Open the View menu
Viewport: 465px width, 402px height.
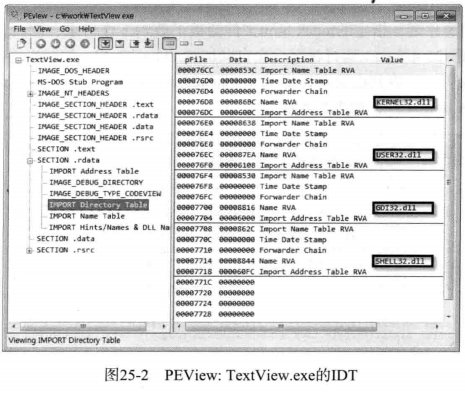pos(43,29)
